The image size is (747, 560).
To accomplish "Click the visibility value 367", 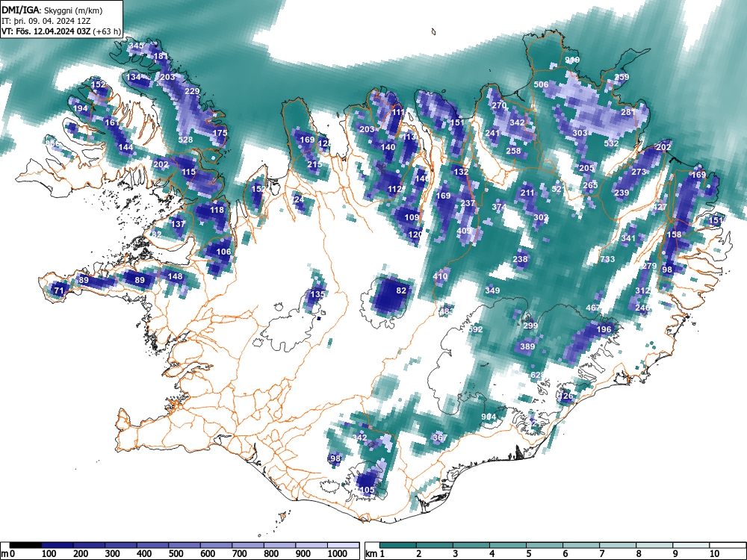I will tap(440, 438).
